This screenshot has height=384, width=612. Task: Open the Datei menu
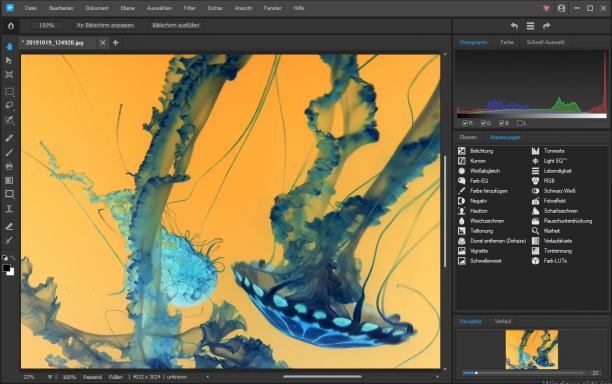tap(30, 8)
